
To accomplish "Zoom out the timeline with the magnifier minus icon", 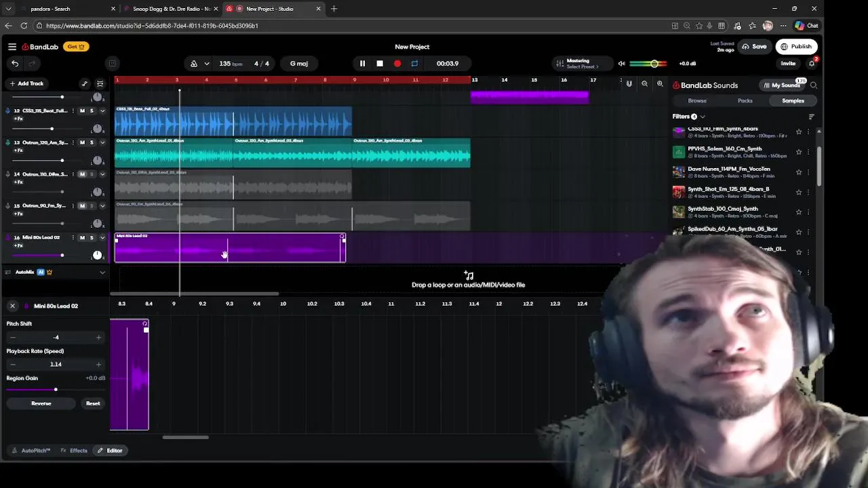I will [644, 84].
